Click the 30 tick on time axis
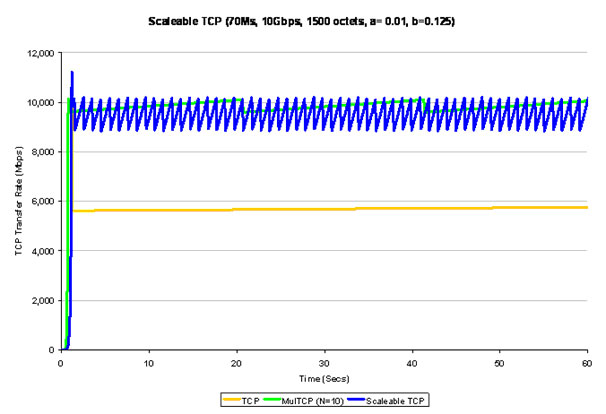The width and height of the screenshot is (606, 414). point(324,361)
